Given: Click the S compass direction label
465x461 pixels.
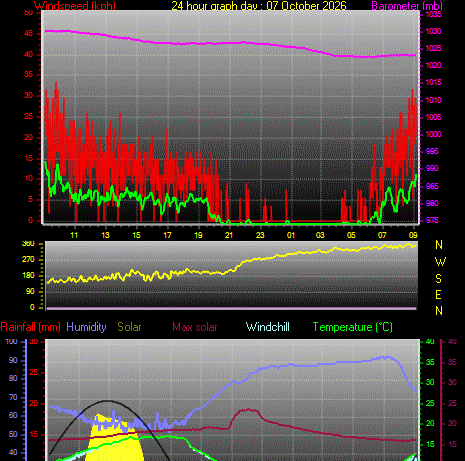Looking at the screenshot, I should [439, 278].
